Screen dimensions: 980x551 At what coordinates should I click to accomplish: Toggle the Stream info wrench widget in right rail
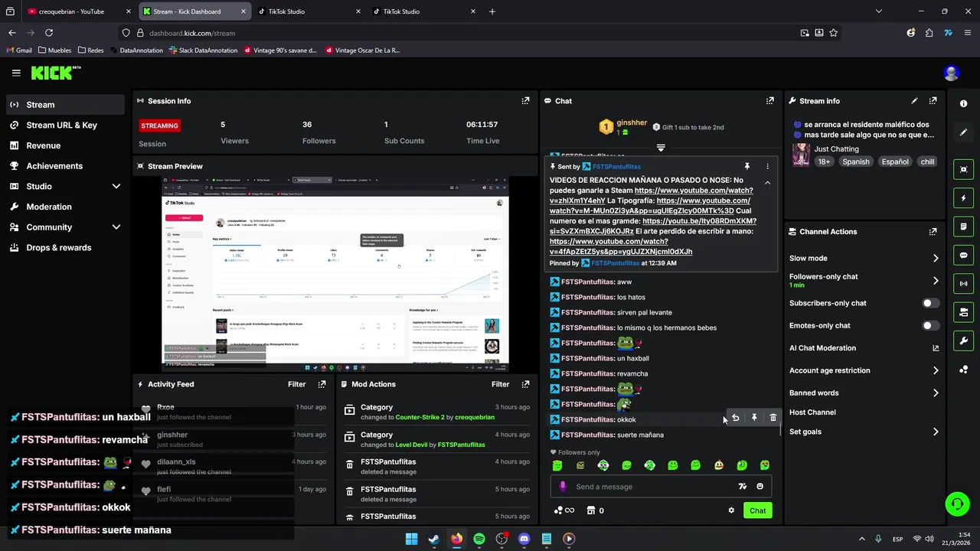click(963, 341)
